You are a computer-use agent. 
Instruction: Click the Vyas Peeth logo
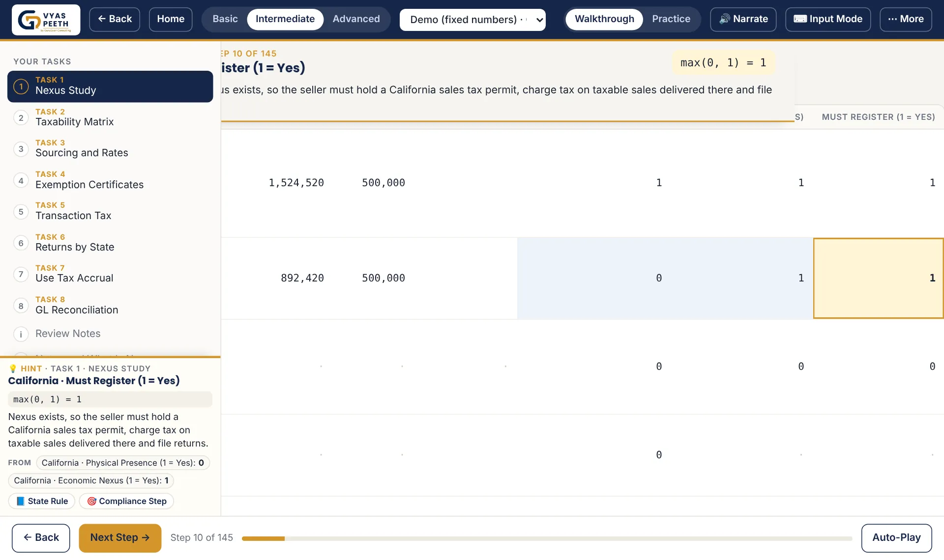pyautogui.click(x=46, y=20)
